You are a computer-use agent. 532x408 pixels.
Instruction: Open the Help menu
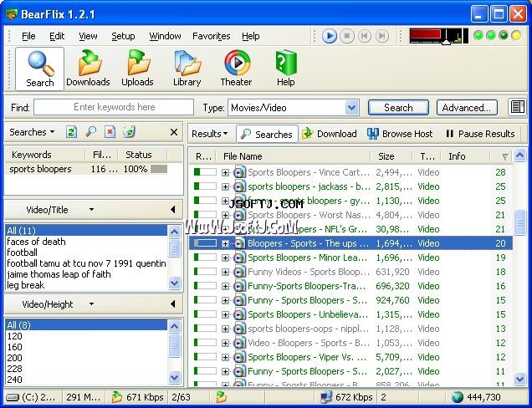pyautogui.click(x=251, y=36)
